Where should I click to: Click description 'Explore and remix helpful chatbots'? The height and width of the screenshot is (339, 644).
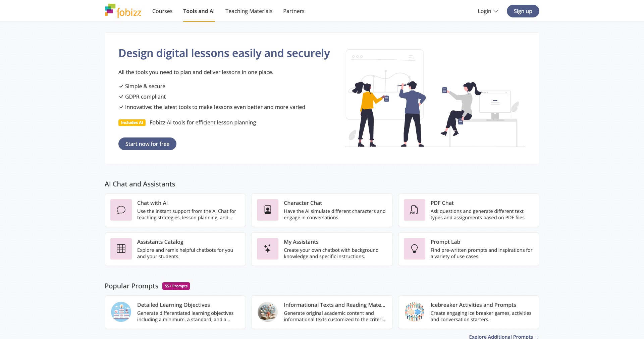185,253
